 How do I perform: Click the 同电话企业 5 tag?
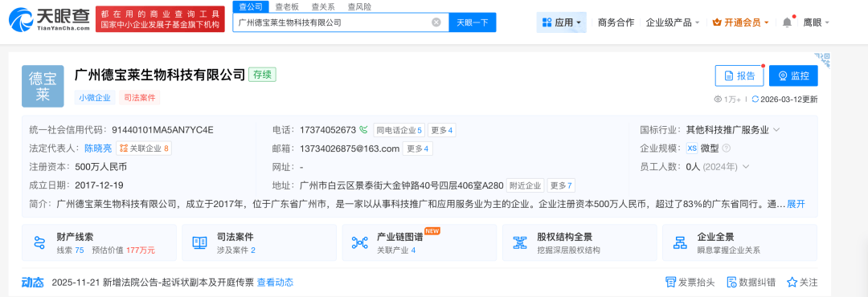pyautogui.click(x=399, y=131)
